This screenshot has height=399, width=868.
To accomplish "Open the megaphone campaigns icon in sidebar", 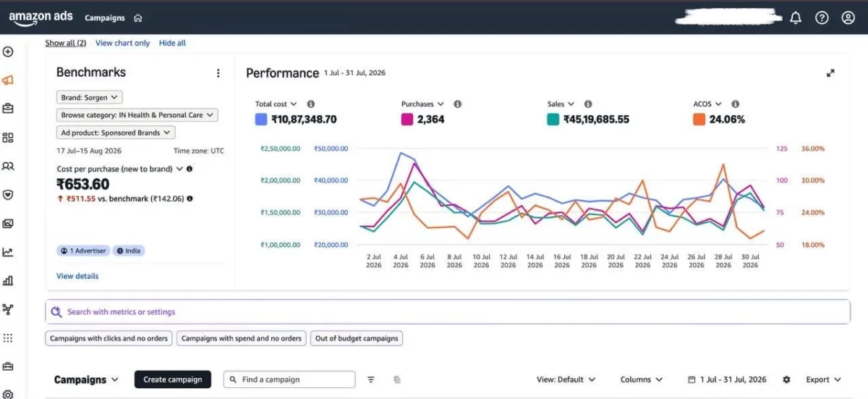I will (8, 80).
